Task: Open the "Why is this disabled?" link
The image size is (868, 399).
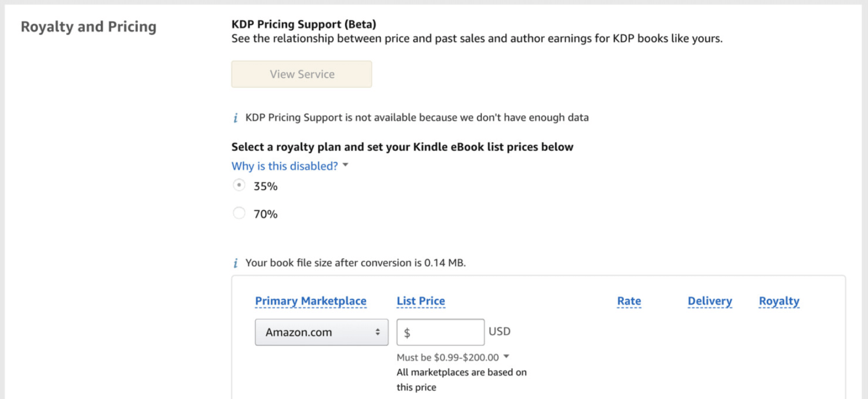Action: [x=284, y=166]
